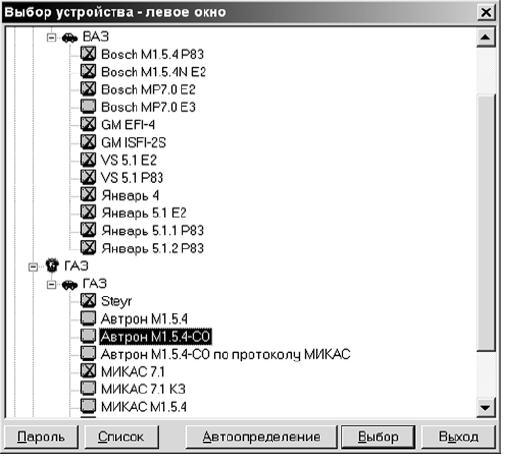Select Январь 5.1.2 P83 in the list

pyautogui.click(x=152, y=248)
